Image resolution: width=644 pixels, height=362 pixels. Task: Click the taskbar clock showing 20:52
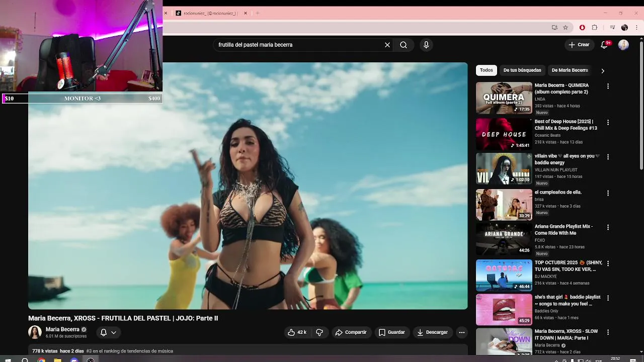(x=615, y=359)
